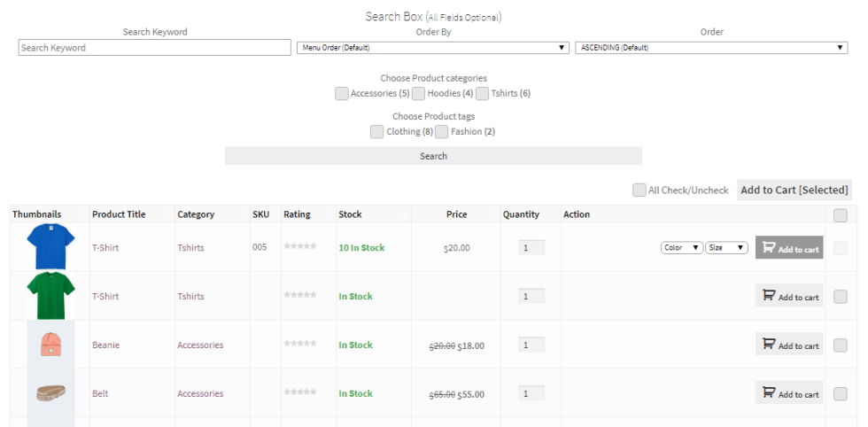Click the Product Title column header
868x427 pixels.
(x=120, y=214)
